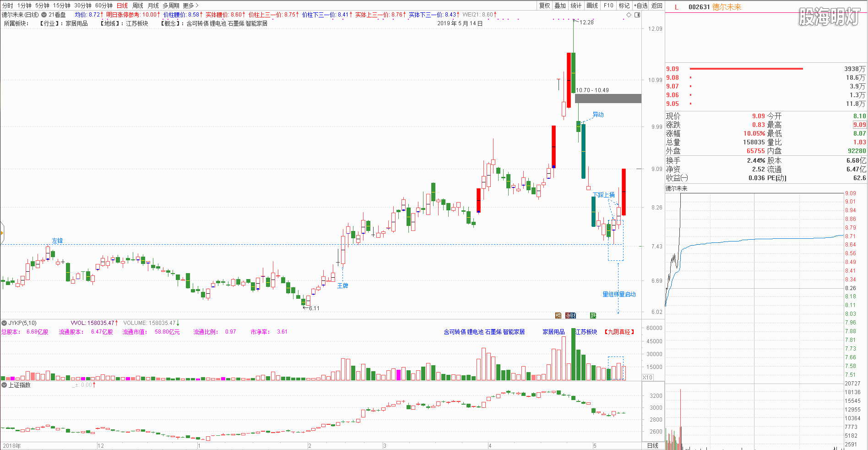868x450 pixels.
Task: Switch to the 月线 monthly chart
Action: point(153,5)
